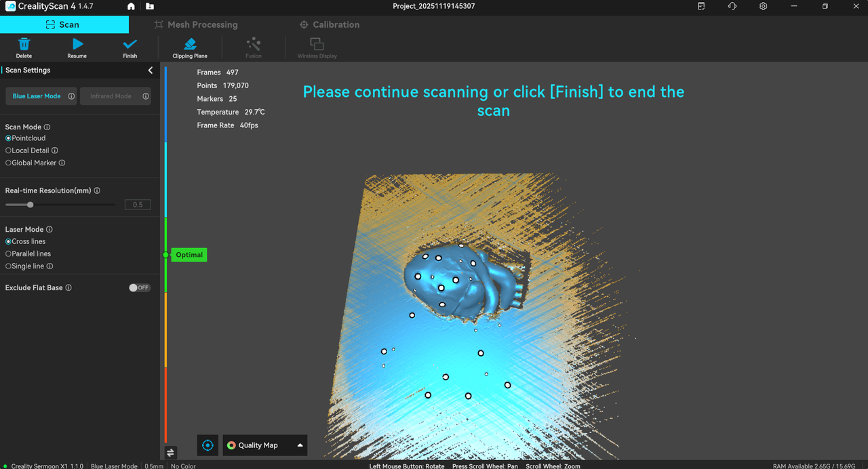Viewport: 868px width, 469px height.
Task: Click the Finish checkmark icon
Action: (x=130, y=45)
